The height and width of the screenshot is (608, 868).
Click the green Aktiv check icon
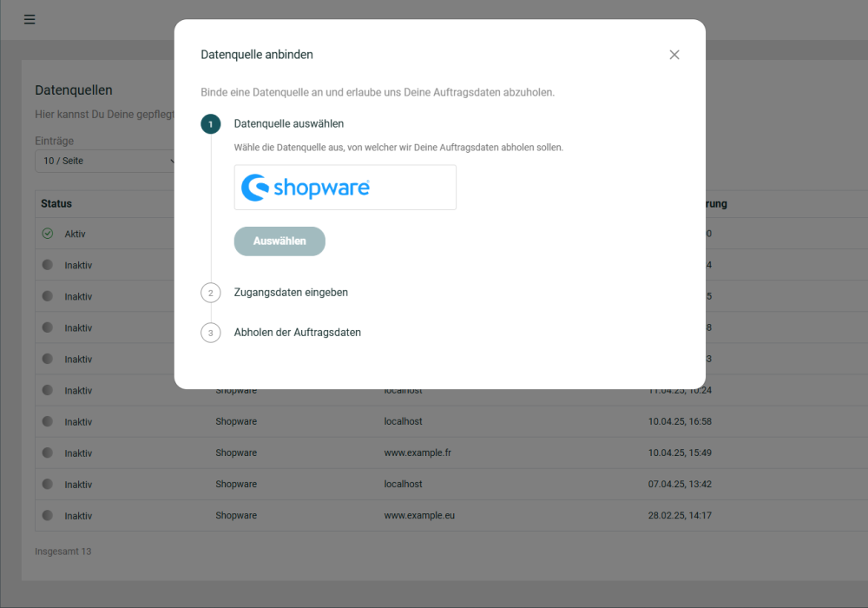pyautogui.click(x=48, y=234)
